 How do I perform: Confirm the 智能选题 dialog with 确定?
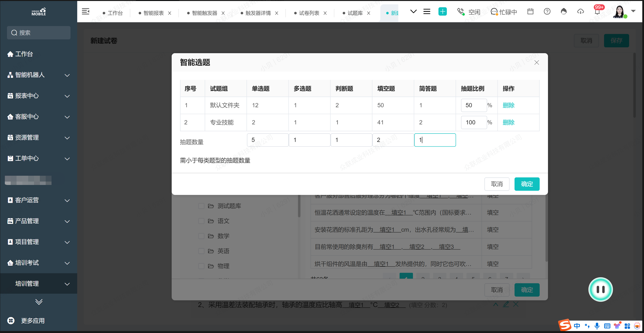527,184
